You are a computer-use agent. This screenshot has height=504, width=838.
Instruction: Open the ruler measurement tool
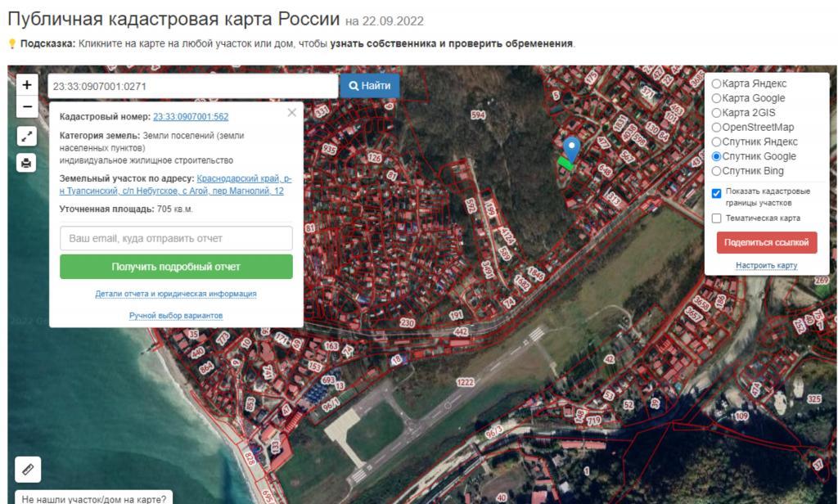(27, 470)
